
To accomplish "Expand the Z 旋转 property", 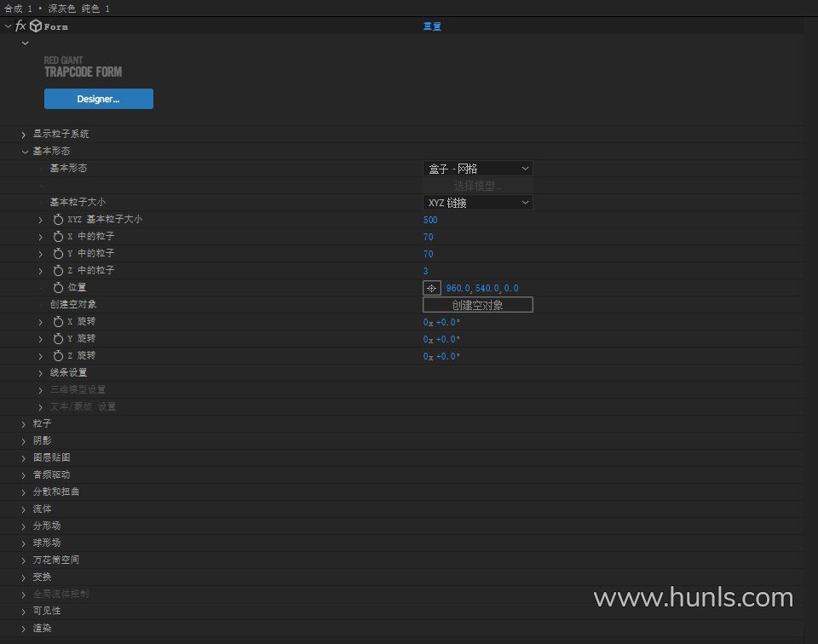I will tap(41, 356).
